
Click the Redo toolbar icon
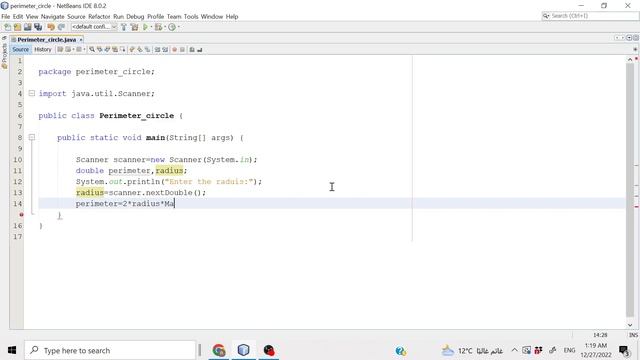coord(61,27)
